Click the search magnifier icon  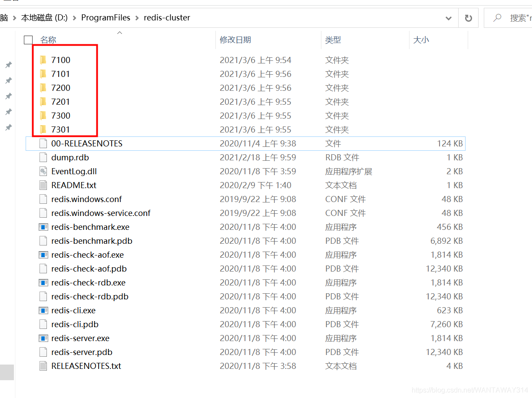(x=498, y=18)
